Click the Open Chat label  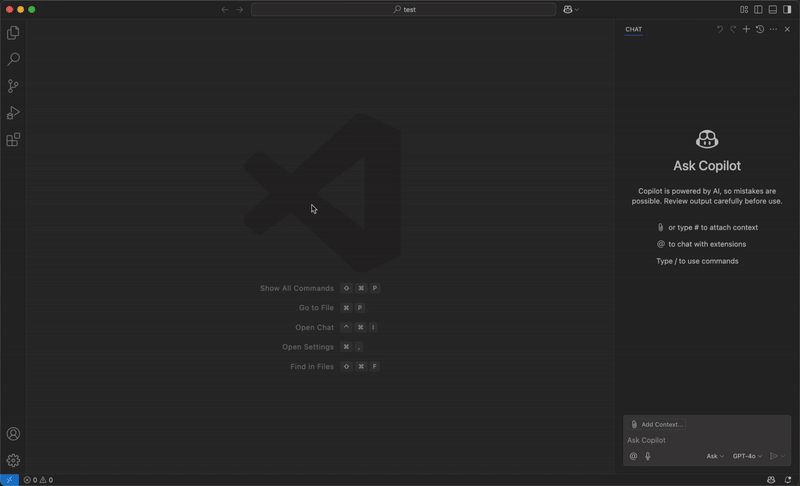point(314,327)
